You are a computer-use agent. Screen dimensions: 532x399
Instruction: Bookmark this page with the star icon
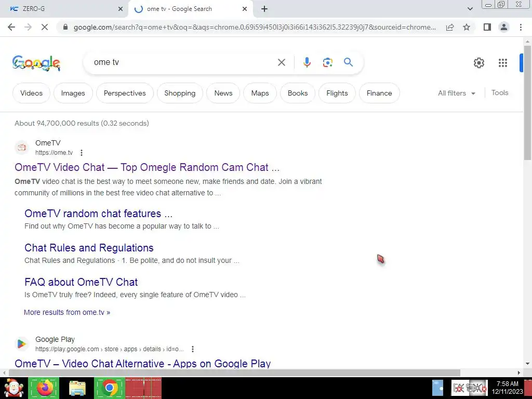[x=467, y=27]
